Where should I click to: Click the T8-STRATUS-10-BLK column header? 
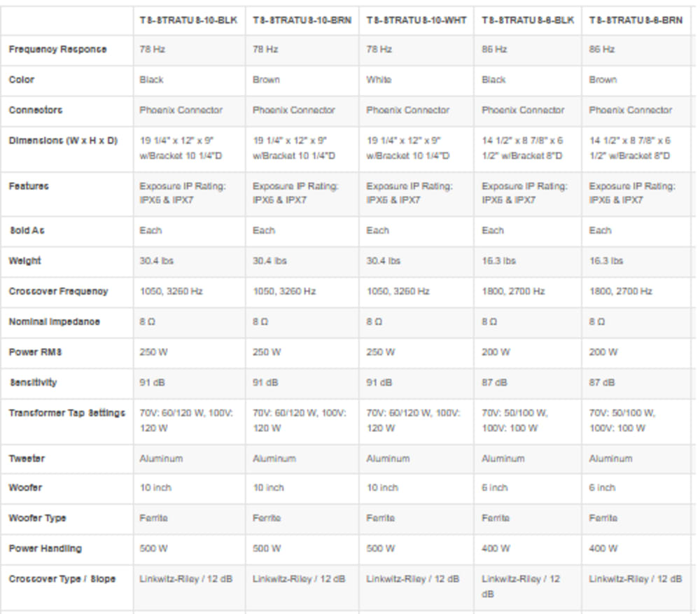coord(188,20)
